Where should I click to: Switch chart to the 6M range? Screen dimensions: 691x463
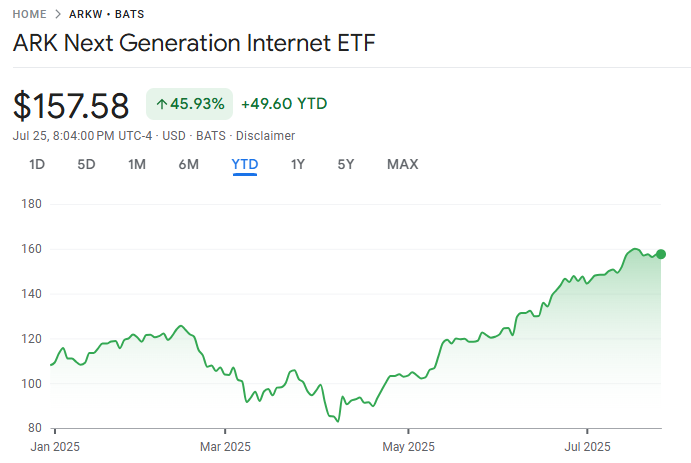click(189, 164)
